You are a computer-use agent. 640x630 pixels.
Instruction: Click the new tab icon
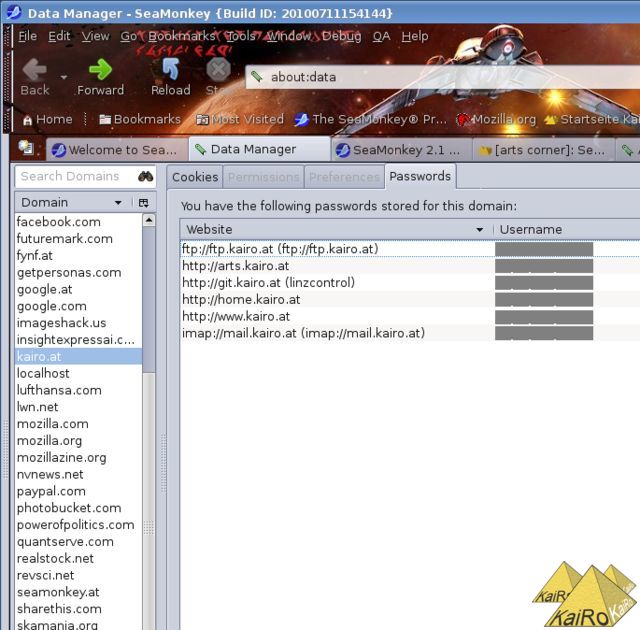tap(27, 148)
